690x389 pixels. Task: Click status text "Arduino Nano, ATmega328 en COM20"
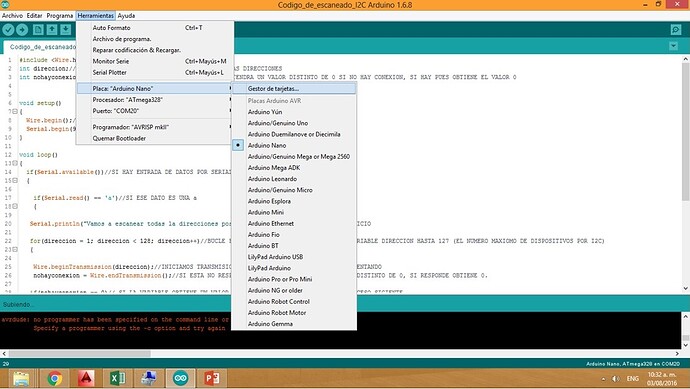632,364
